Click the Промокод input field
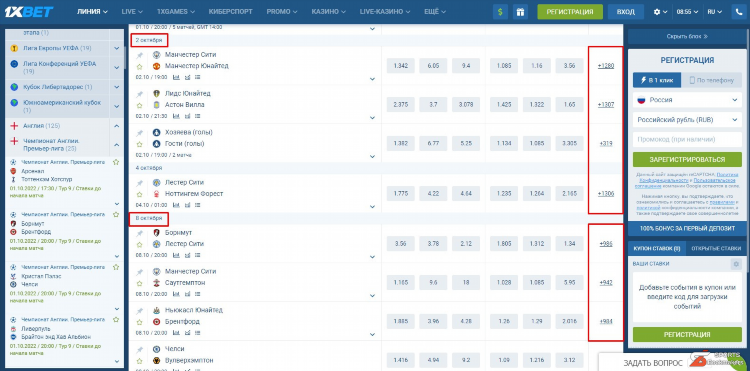750x371 pixels. coord(687,140)
